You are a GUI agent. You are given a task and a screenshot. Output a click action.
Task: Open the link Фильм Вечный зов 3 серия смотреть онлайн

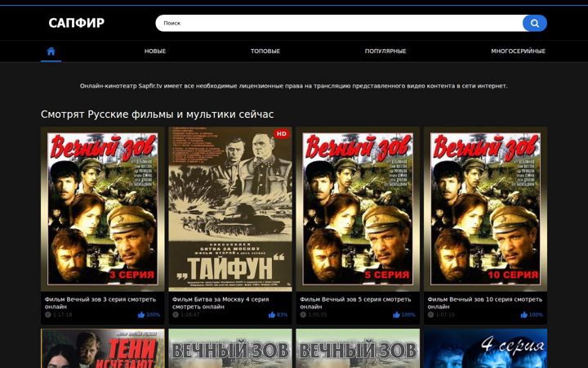pos(100,303)
